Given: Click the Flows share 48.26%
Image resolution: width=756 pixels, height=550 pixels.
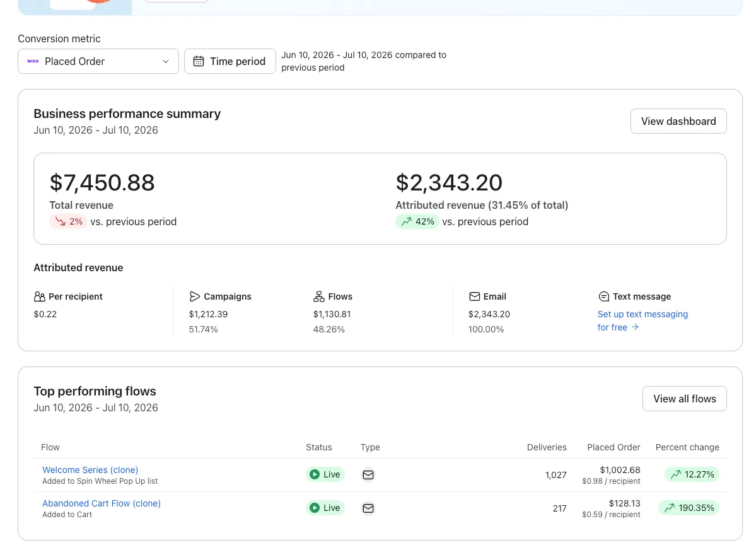Looking at the screenshot, I should [x=329, y=329].
